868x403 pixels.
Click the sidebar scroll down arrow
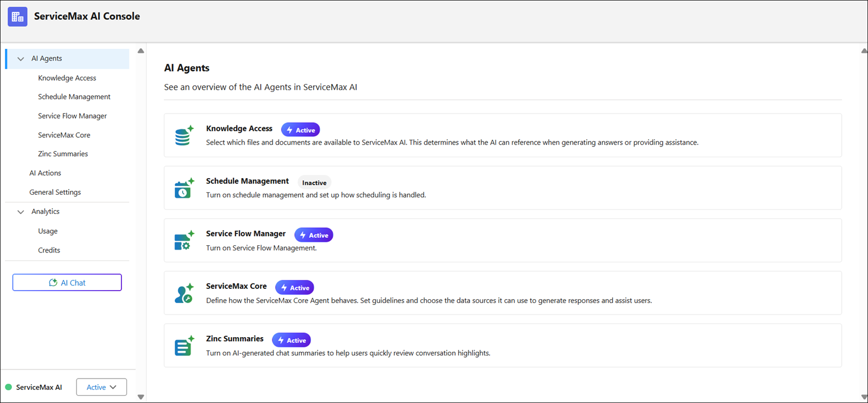(141, 397)
